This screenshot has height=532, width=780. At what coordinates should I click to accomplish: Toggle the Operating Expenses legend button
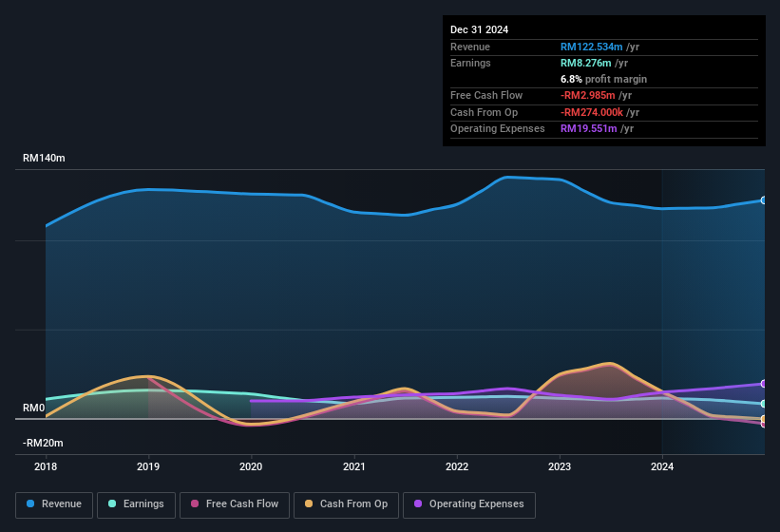tap(469, 504)
